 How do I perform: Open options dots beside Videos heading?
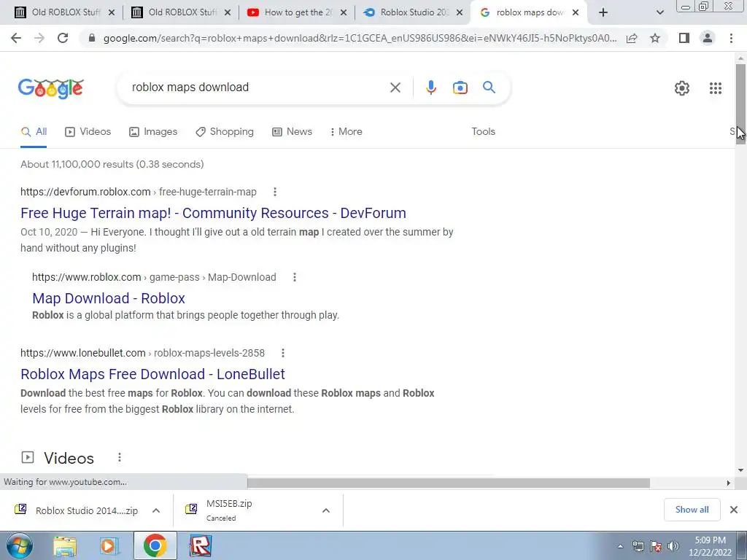point(120,458)
